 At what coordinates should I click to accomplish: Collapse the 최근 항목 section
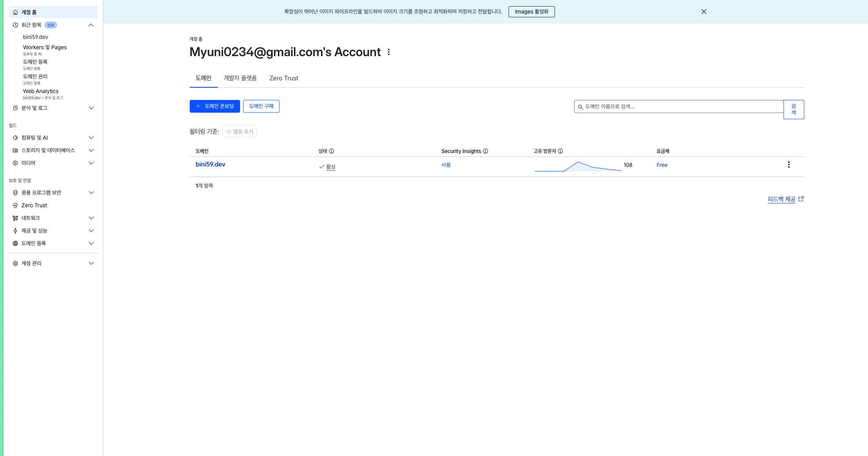[x=91, y=25]
